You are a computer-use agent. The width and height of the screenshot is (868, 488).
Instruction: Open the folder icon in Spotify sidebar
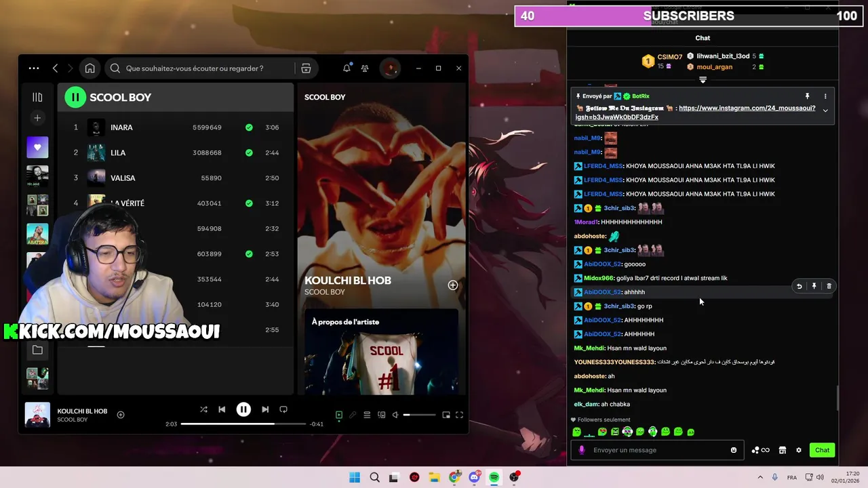click(x=37, y=350)
